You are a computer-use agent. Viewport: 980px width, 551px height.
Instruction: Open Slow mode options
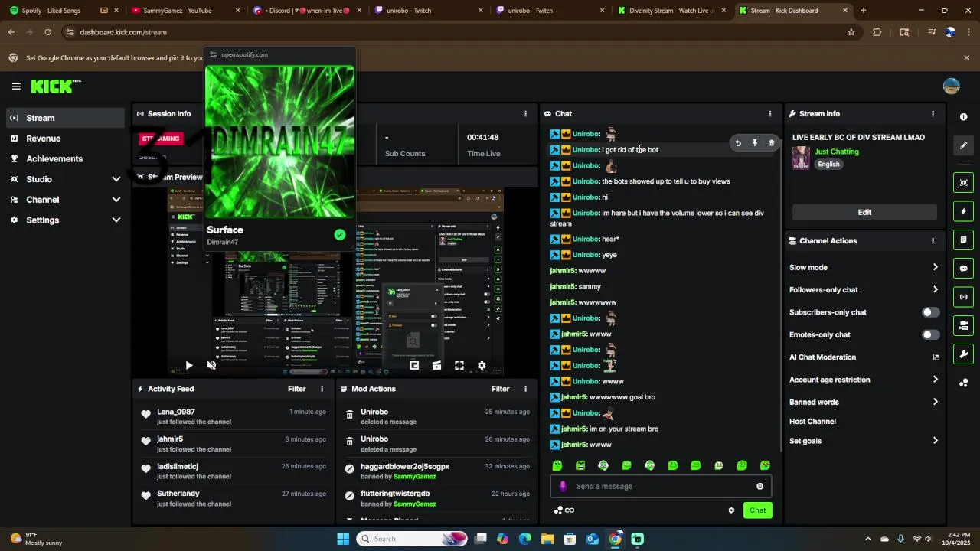point(864,267)
